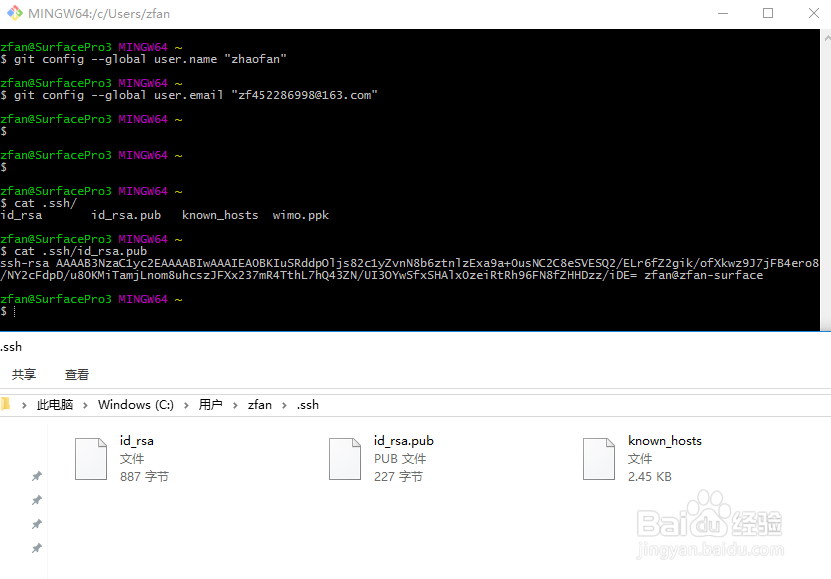
Task: Click the terminal scrollbar up arrow
Action: 827,38
